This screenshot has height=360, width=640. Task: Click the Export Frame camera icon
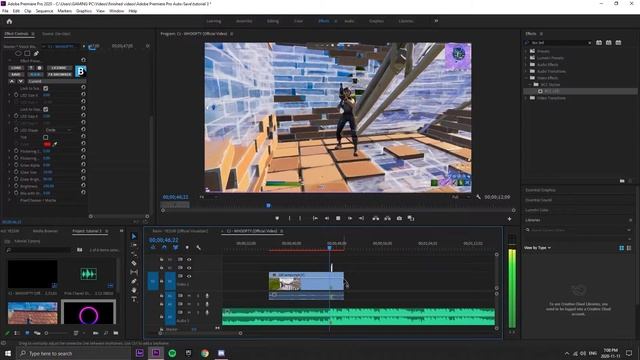click(x=399, y=218)
